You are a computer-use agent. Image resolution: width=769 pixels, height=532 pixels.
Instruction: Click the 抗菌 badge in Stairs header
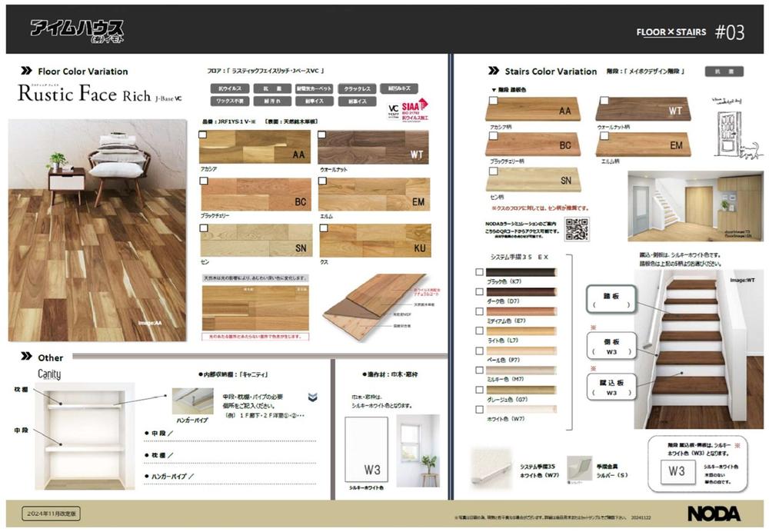(724, 71)
